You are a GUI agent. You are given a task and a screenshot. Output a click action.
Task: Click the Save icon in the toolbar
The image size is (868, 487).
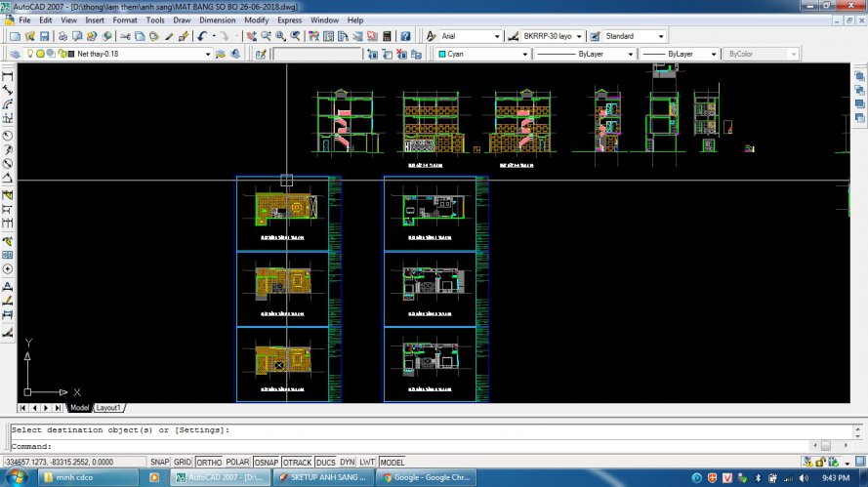point(43,36)
